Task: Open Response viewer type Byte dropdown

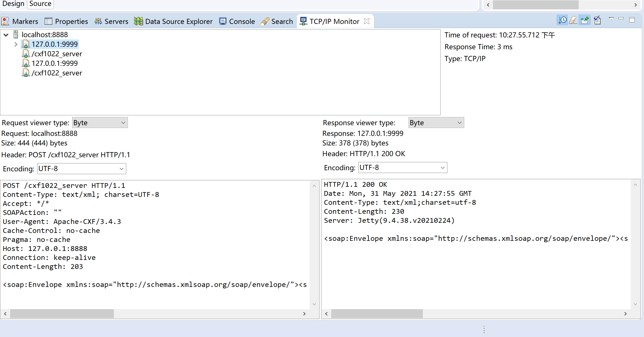Action: tap(436, 123)
